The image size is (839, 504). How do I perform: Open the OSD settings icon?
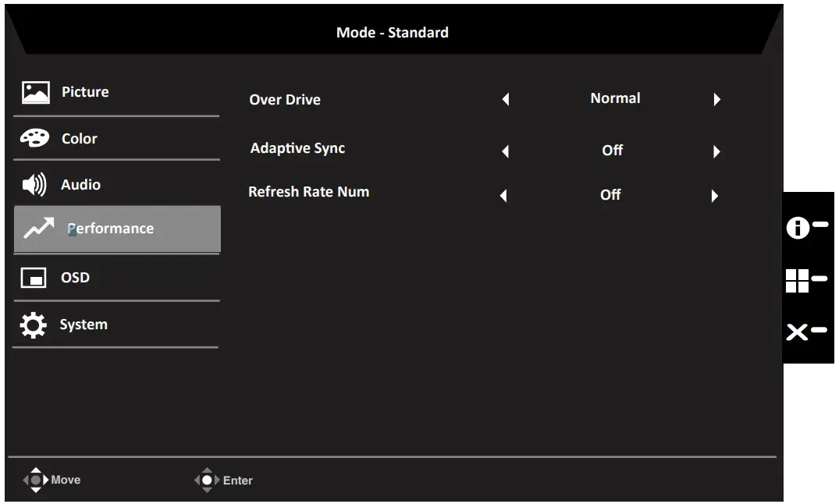[33, 277]
